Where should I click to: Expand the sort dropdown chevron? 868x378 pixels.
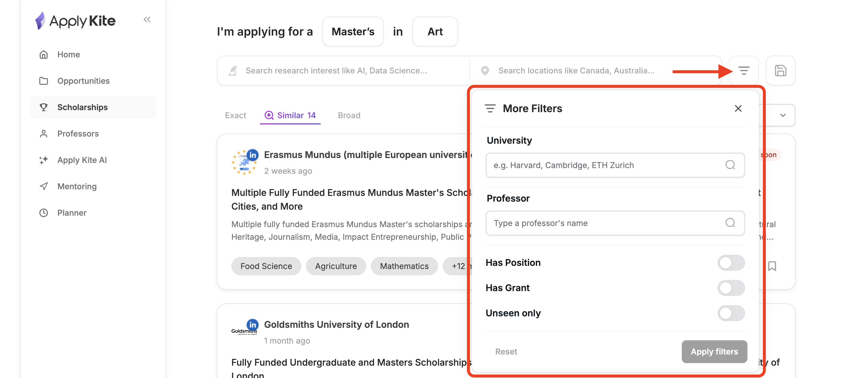[x=783, y=115]
